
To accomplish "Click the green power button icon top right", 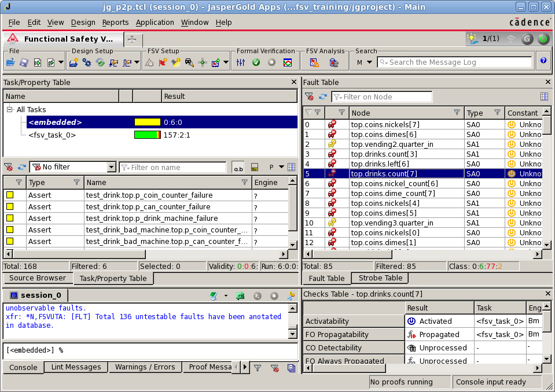I will click(x=543, y=39).
